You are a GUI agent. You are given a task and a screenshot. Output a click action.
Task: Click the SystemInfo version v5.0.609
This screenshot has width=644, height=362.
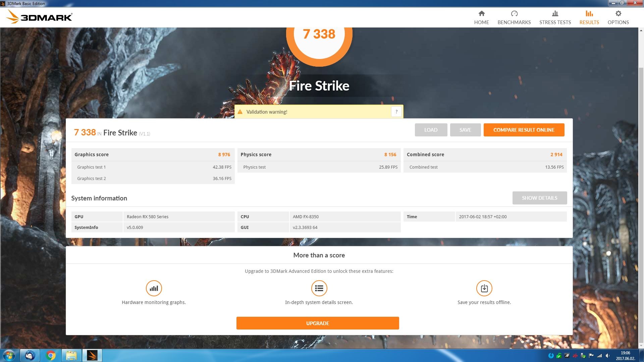(x=135, y=227)
